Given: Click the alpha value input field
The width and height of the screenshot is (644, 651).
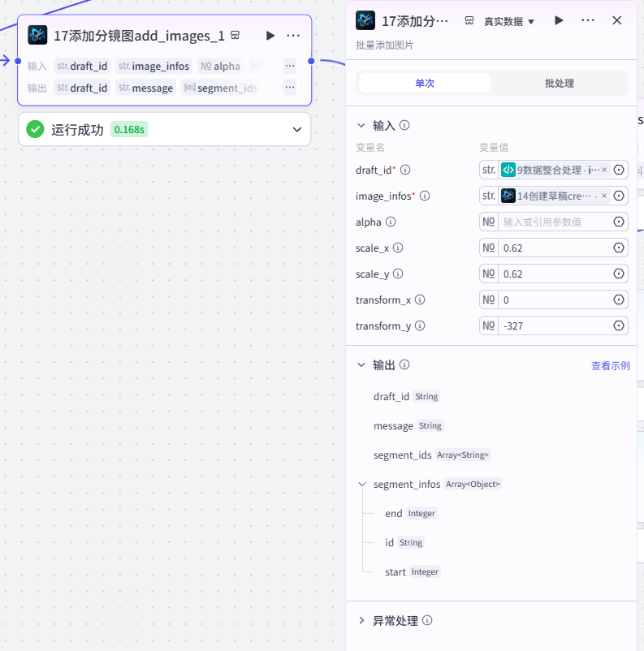Looking at the screenshot, I should tap(555, 222).
